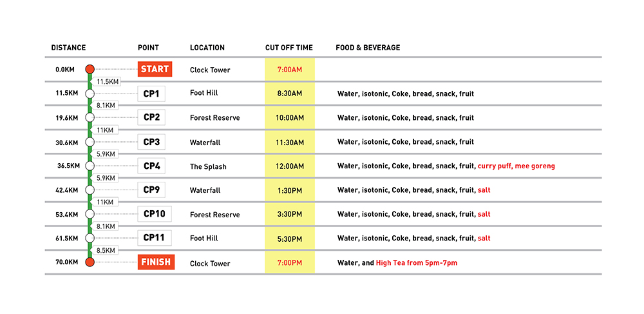The width and height of the screenshot is (644, 314).
Task: Click the High Tea from 5pm-7pm text
Action: [417, 263]
